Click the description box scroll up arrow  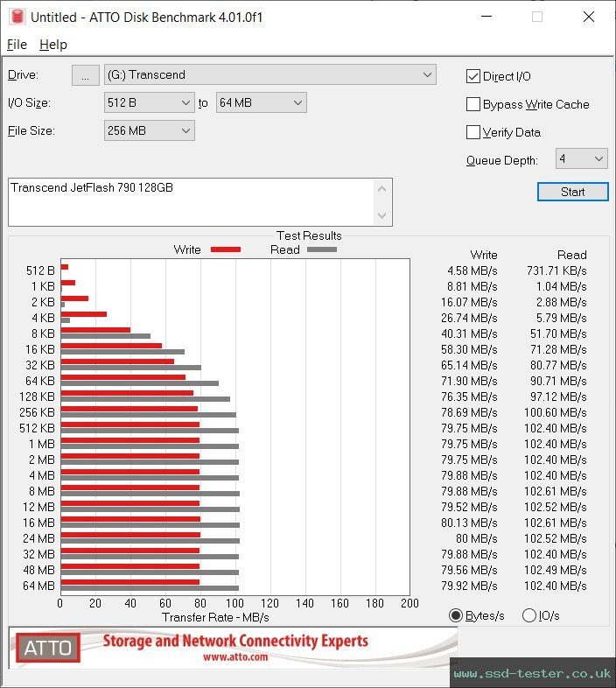tap(381, 189)
